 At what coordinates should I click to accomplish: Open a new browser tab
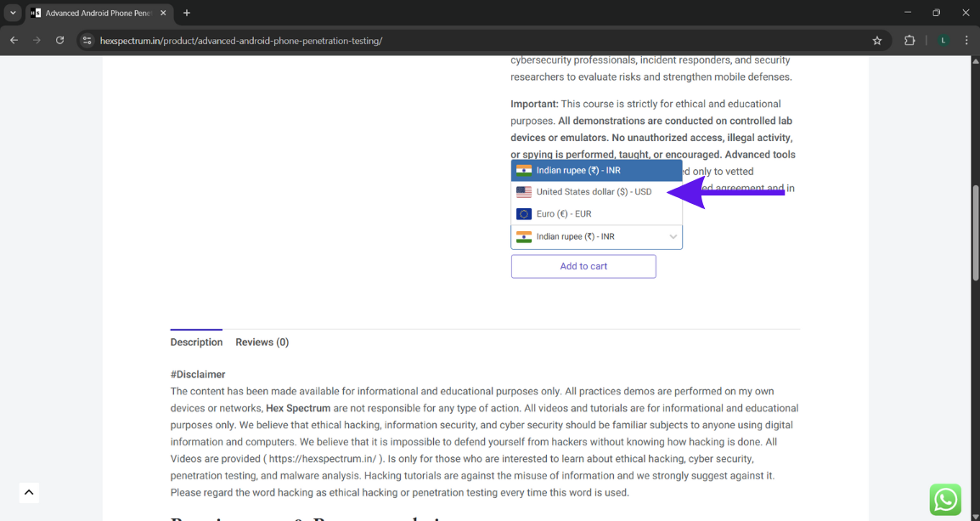[187, 13]
